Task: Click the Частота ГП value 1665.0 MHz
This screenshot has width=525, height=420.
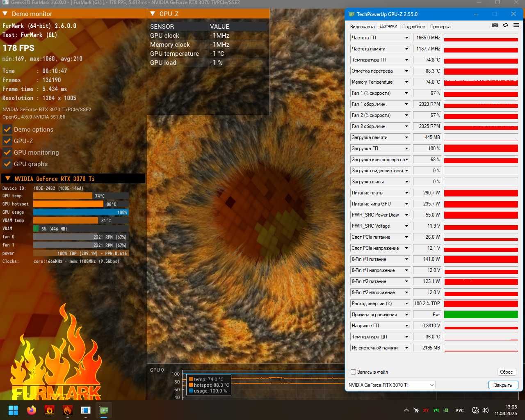Action: (x=427, y=38)
